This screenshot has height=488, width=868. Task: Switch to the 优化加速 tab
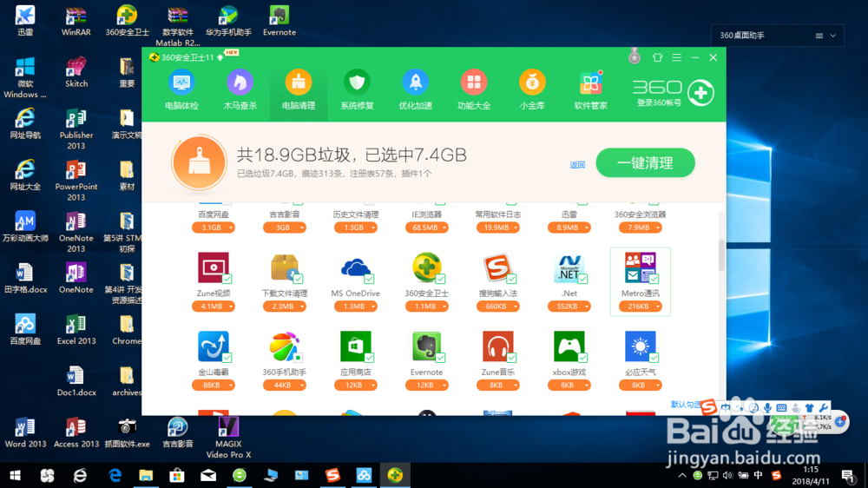pyautogui.click(x=415, y=91)
